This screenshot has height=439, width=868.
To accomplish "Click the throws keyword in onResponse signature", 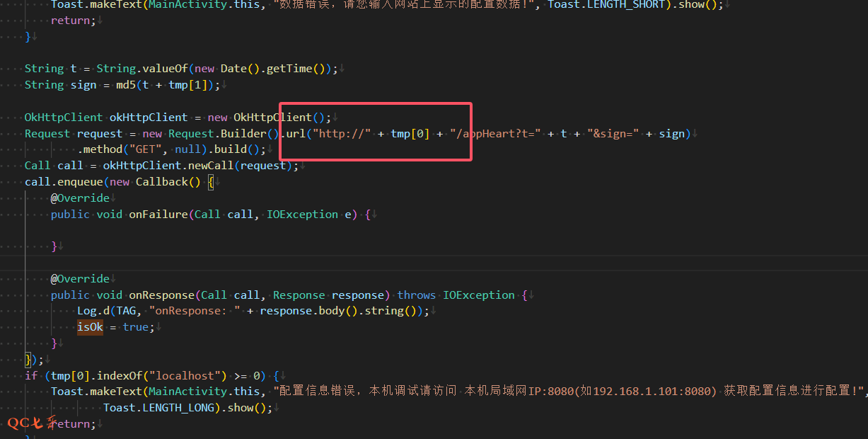I will (417, 295).
